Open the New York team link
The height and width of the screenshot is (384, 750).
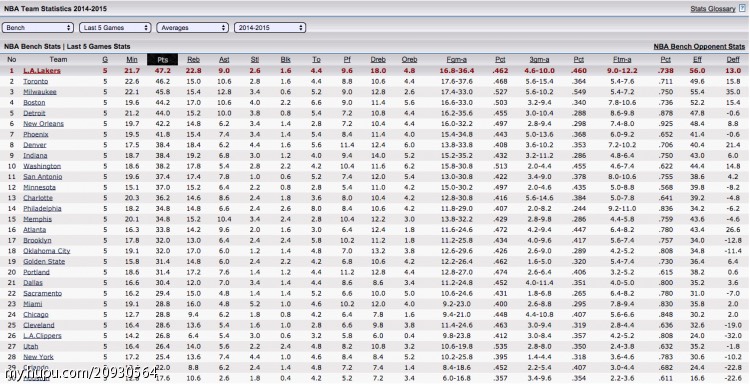tap(38, 357)
